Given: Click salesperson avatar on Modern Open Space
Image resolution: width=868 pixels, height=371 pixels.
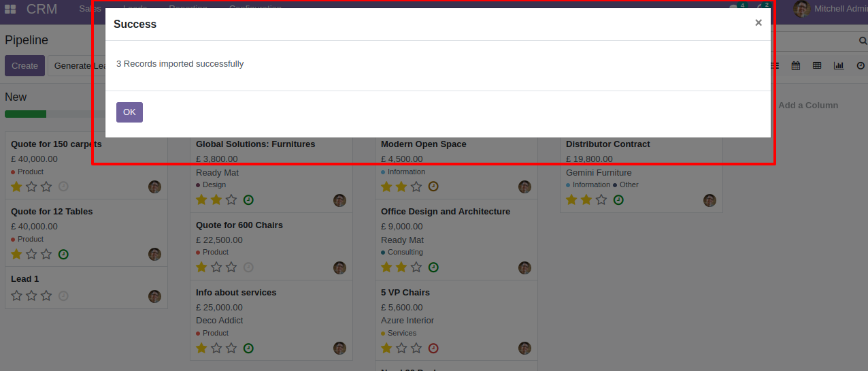Looking at the screenshot, I should 524,187.
